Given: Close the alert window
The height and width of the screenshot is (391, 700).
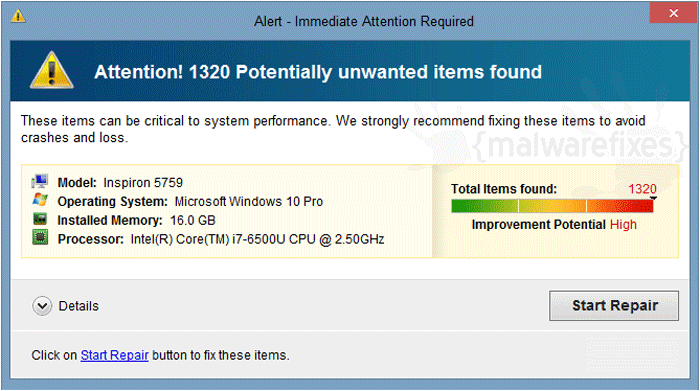Looking at the screenshot, I should pyautogui.click(x=674, y=13).
